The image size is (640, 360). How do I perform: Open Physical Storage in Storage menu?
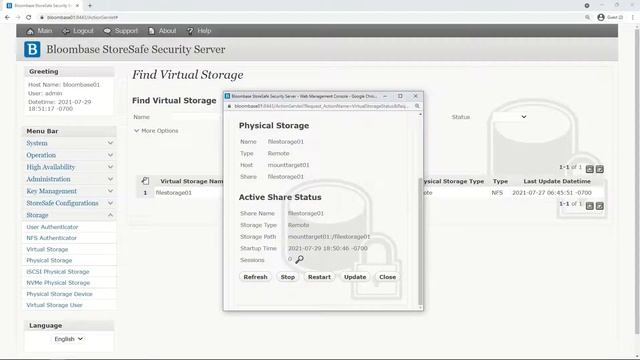pyautogui.click(x=49, y=260)
